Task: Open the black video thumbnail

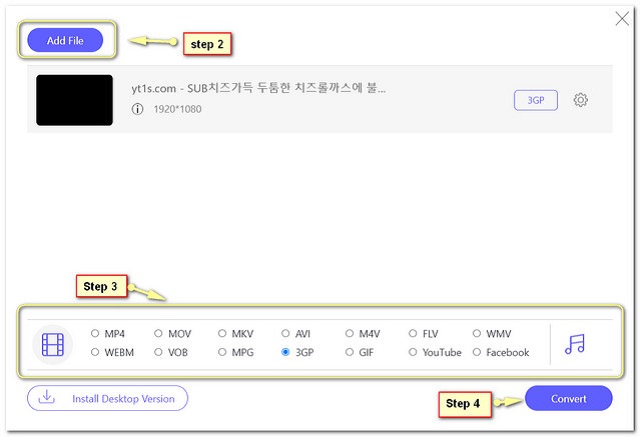Action: pos(74,100)
